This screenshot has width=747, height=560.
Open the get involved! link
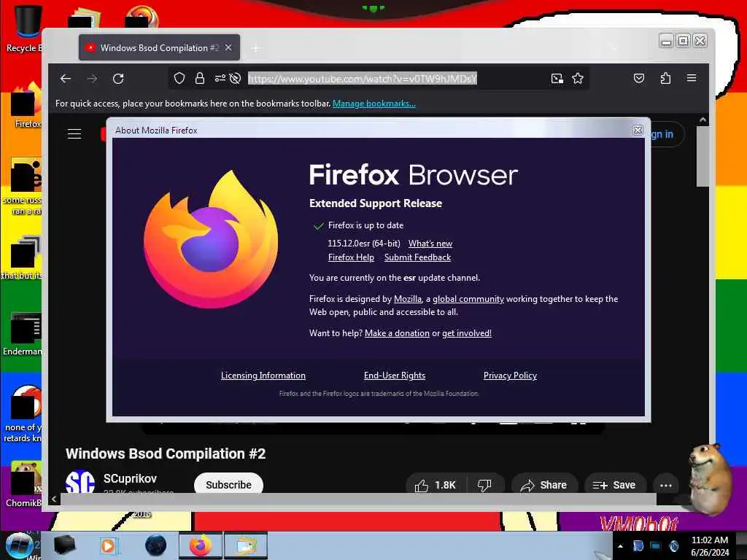pyautogui.click(x=467, y=333)
